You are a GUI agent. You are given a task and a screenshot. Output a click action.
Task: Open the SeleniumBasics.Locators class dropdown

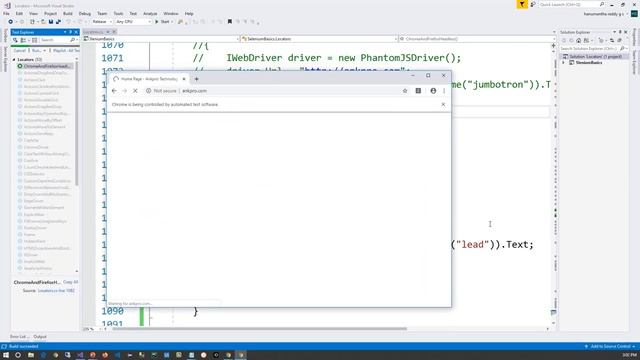318,39
